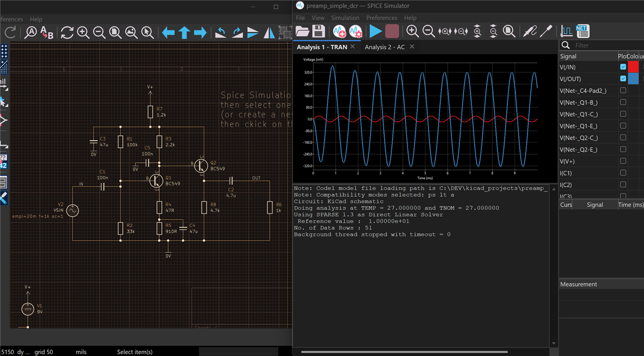Rotate selection clockwise
Screen dimensions: 644x356
(x=237, y=33)
